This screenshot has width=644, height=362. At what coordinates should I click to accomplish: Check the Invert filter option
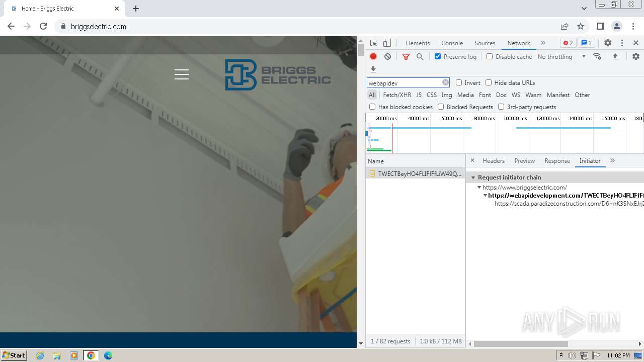459,82
